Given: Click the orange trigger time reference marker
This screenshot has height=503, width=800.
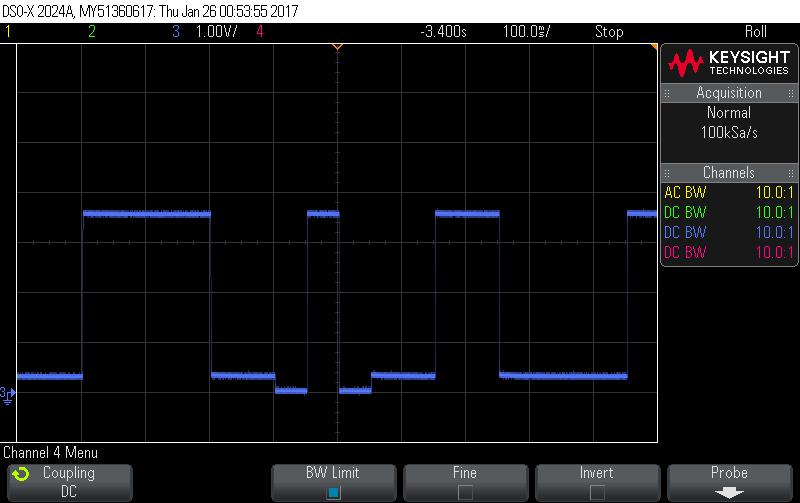Looking at the screenshot, I should click(x=337, y=47).
